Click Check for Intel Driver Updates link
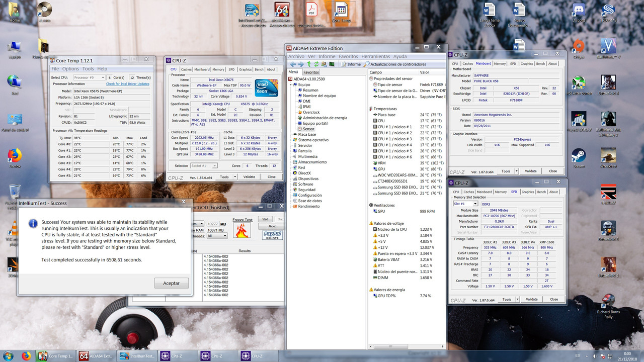 127,84
